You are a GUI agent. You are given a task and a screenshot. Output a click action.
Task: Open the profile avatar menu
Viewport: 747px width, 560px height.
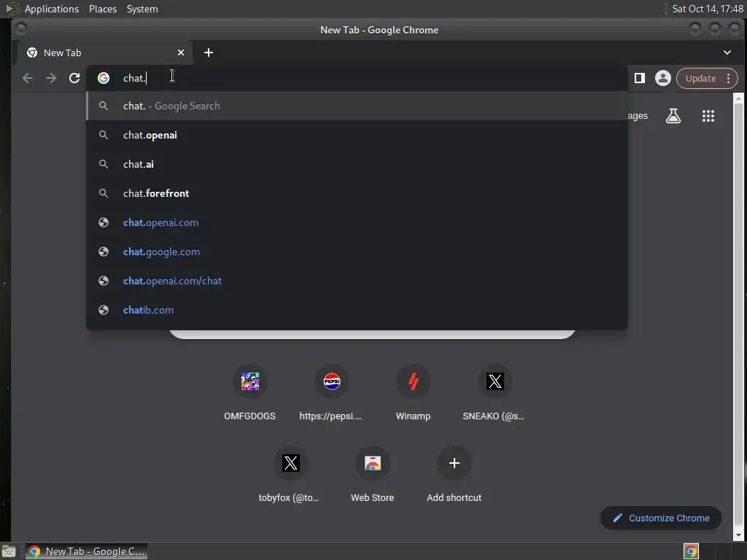(662, 78)
